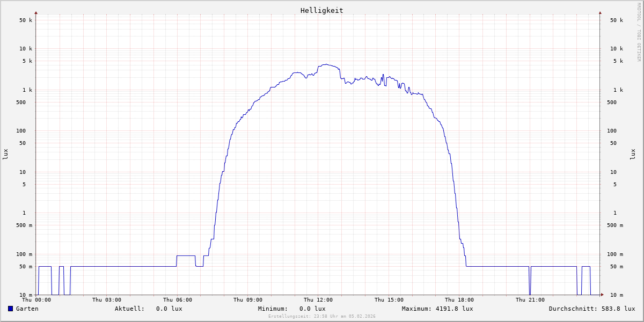This screenshot has width=644, height=322.
Task: Click the Thu 21:00 time axis label
Action: click(530, 300)
